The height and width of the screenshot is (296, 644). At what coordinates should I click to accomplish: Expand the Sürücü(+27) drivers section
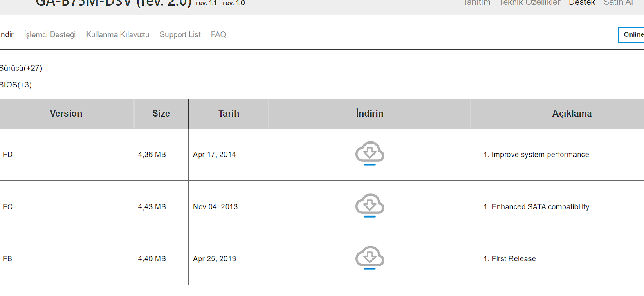point(21,68)
